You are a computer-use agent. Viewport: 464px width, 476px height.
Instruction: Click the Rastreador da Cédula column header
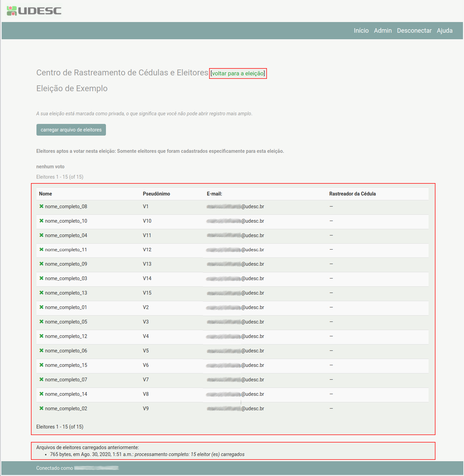[352, 194]
